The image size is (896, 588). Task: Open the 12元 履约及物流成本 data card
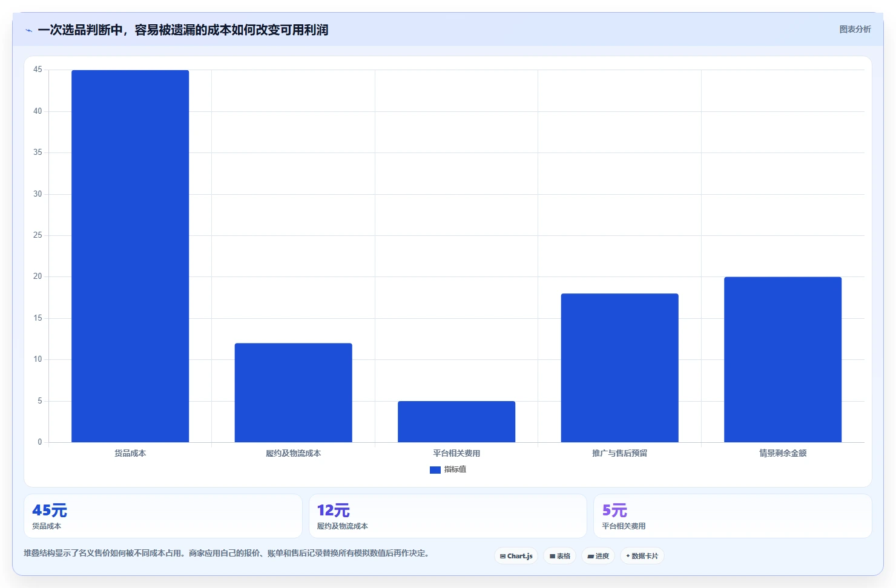448,516
